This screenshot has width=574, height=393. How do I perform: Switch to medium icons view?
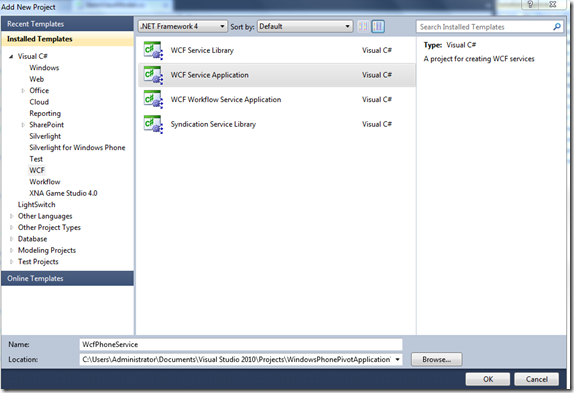[x=378, y=26]
